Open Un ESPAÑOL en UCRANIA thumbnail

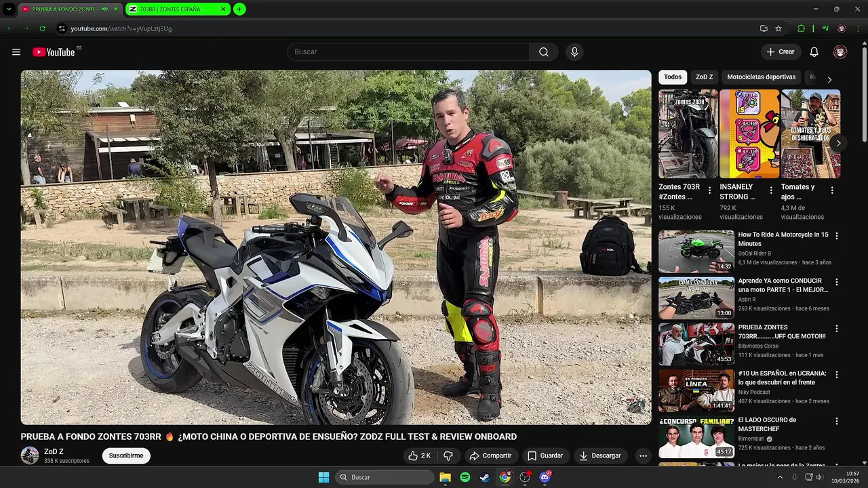coord(696,390)
